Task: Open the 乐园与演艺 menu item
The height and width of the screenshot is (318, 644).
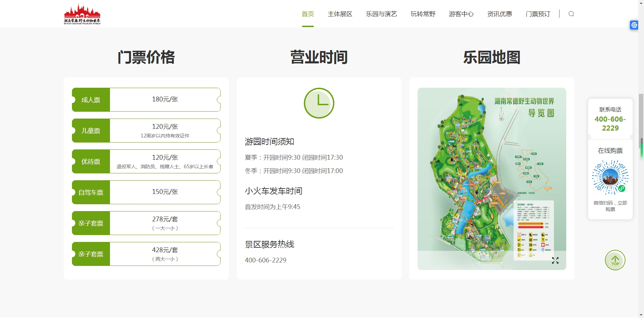Action: (x=381, y=14)
